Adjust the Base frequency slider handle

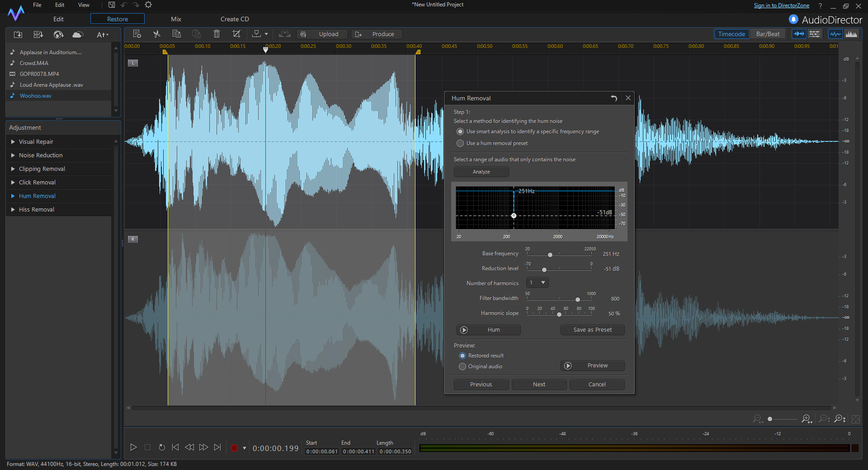point(550,255)
